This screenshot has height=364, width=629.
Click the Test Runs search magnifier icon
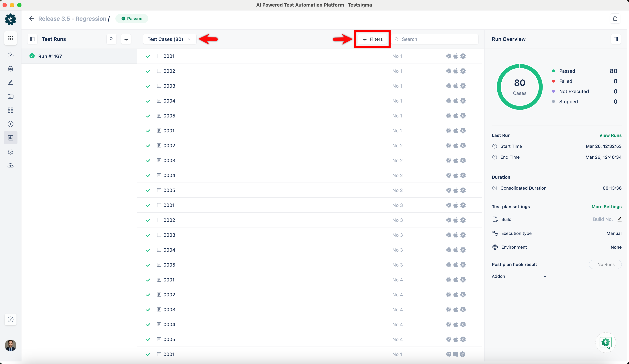[112, 39]
